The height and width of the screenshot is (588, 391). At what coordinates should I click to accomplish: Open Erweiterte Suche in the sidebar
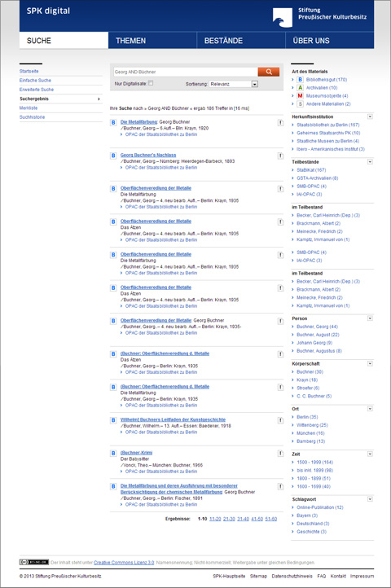pyautogui.click(x=37, y=90)
